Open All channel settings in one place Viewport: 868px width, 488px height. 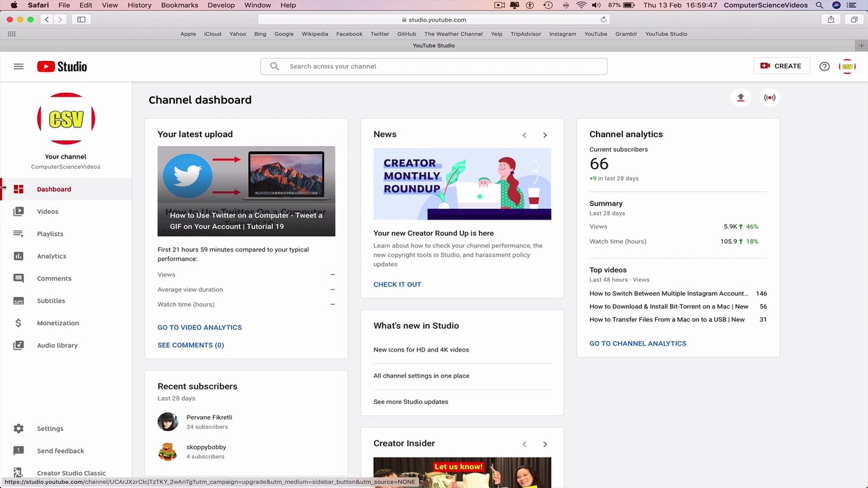pos(421,375)
